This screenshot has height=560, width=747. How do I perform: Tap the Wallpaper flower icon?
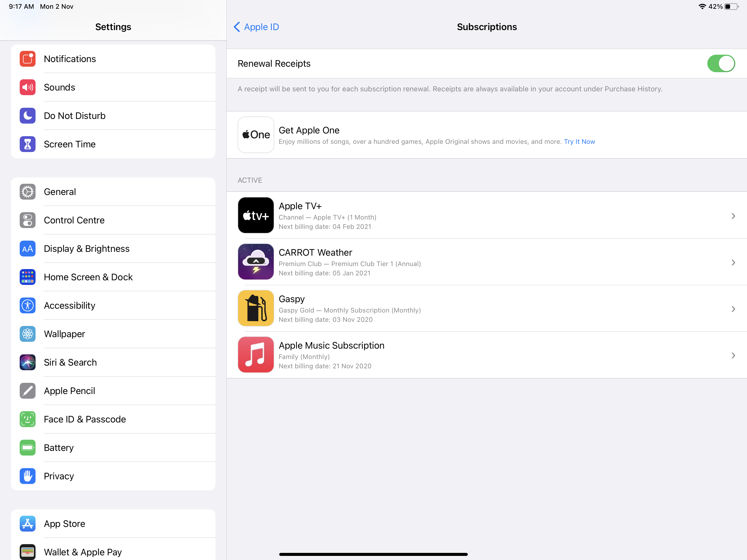28,334
